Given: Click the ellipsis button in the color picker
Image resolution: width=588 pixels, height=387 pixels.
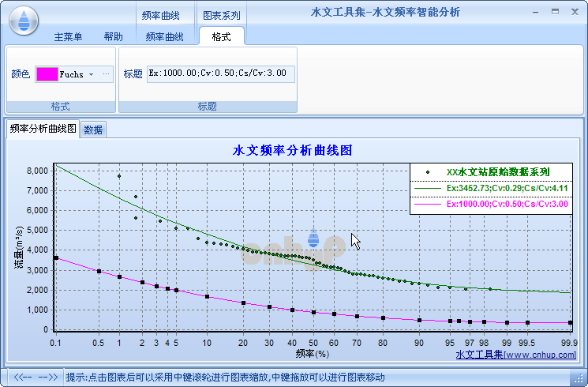Looking at the screenshot, I should [106, 74].
